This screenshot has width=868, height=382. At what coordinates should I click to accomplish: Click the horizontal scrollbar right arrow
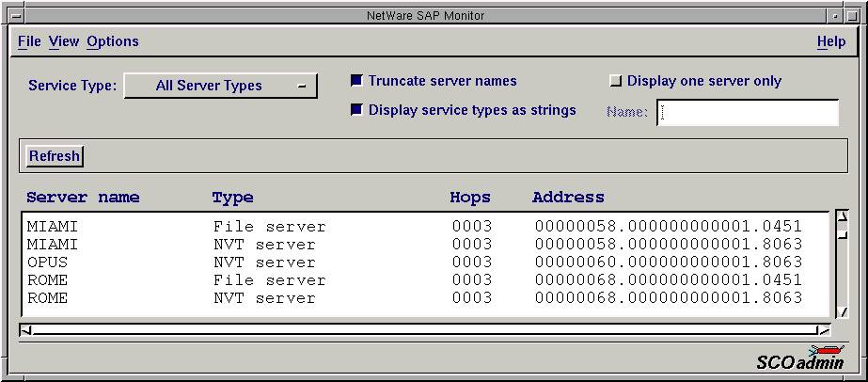824,329
